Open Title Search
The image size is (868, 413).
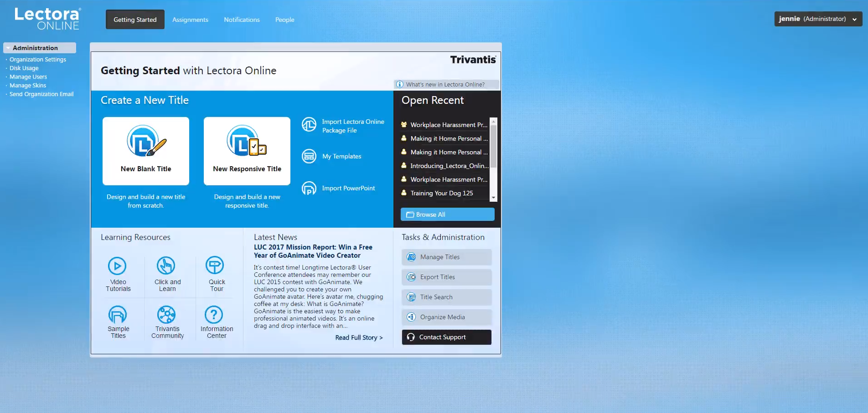(447, 297)
